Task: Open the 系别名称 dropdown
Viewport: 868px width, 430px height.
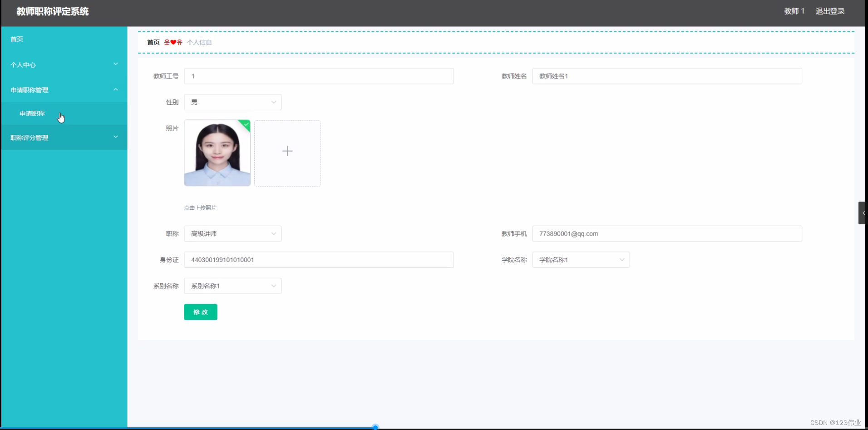Action: click(x=233, y=286)
